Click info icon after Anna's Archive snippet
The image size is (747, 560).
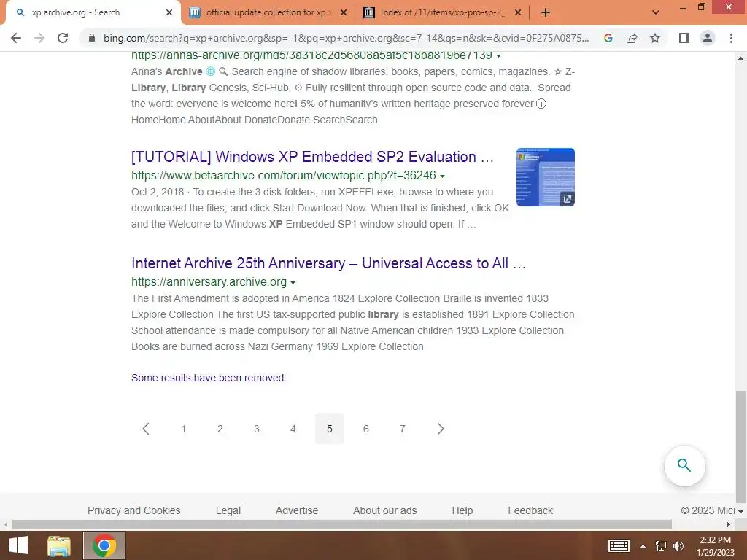point(541,104)
